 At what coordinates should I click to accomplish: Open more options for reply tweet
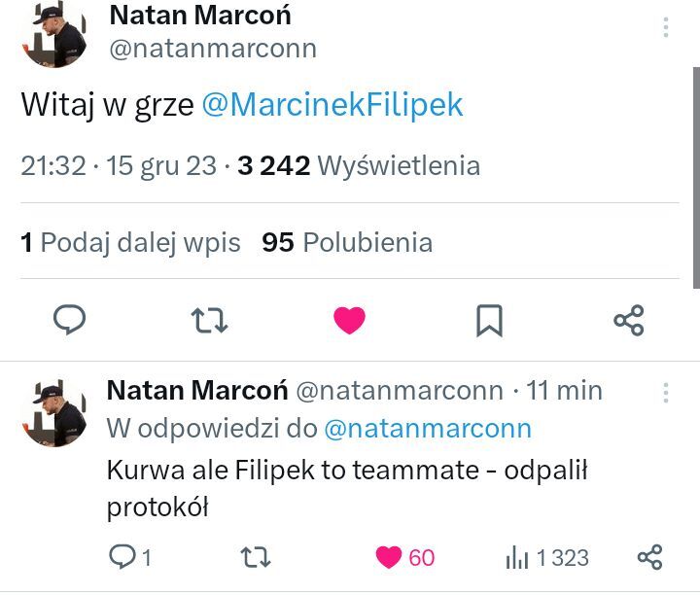(666, 392)
